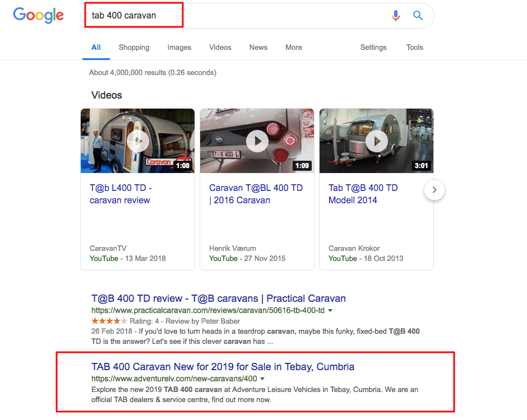This screenshot has height=420, width=527.
Task: Click the 1:08 duration video thumbnail
Action: (x=137, y=141)
